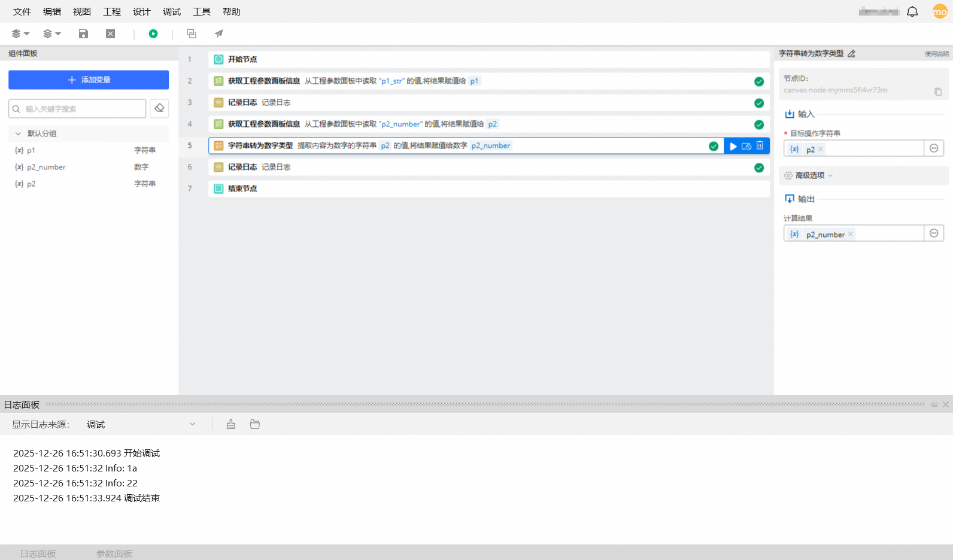Viewport: 953px width, 560px height.
Task: Click green success checkmark on row 3
Action: 759,103
